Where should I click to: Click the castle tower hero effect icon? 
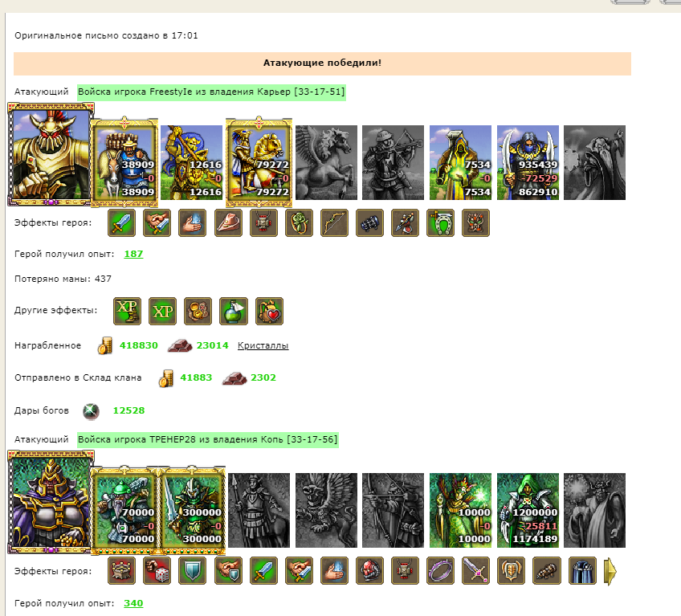pos(121,571)
